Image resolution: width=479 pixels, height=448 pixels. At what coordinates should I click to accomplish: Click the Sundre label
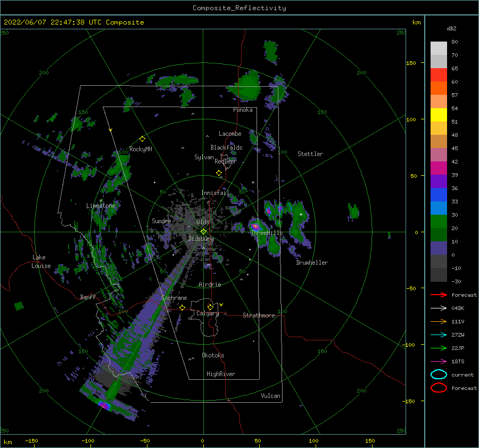point(161,221)
